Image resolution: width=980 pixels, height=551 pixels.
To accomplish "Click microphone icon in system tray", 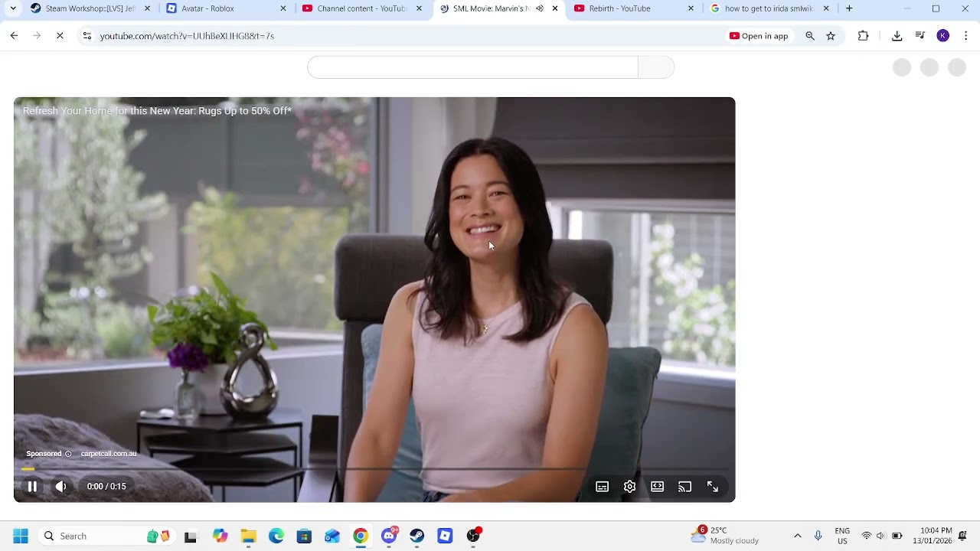I will point(818,536).
